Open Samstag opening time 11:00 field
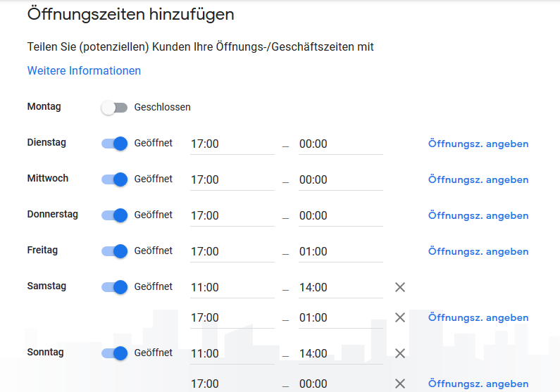 (x=232, y=288)
